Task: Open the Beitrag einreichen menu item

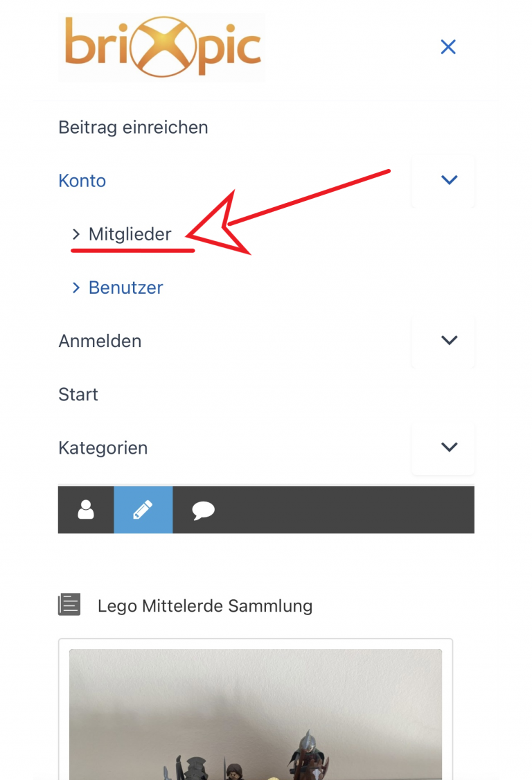Action: pos(134,127)
